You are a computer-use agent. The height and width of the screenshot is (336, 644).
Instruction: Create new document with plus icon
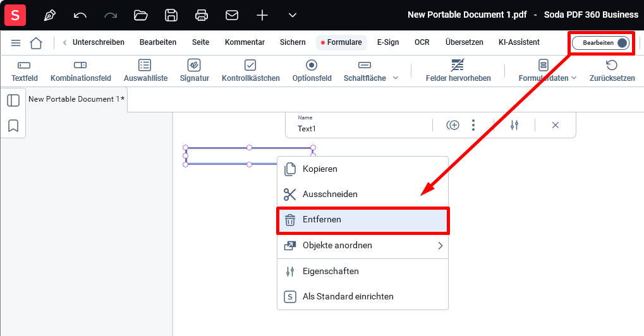[x=262, y=16]
